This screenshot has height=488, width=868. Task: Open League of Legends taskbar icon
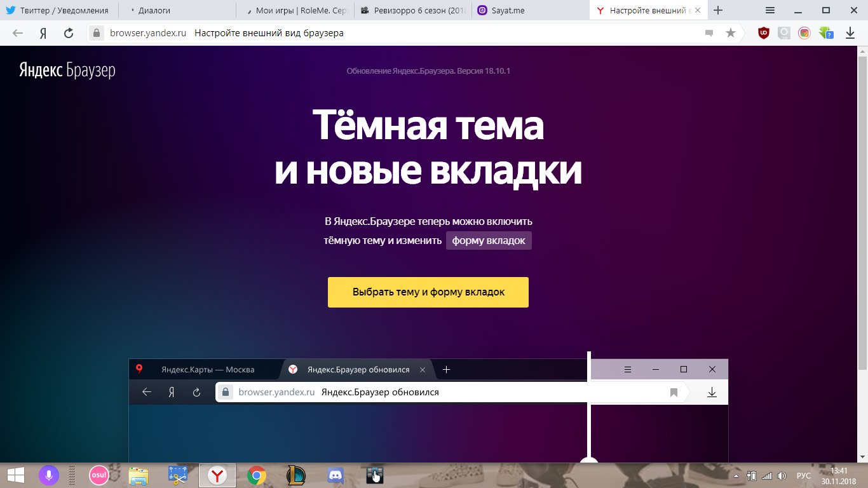[x=296, y=475]
